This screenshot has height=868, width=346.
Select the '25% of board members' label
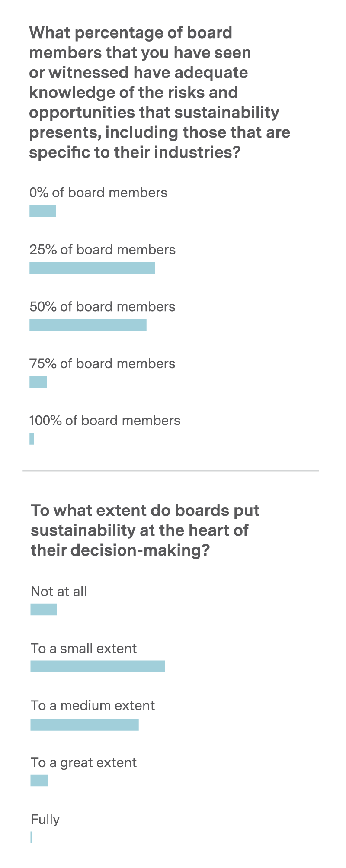[103, 250]
